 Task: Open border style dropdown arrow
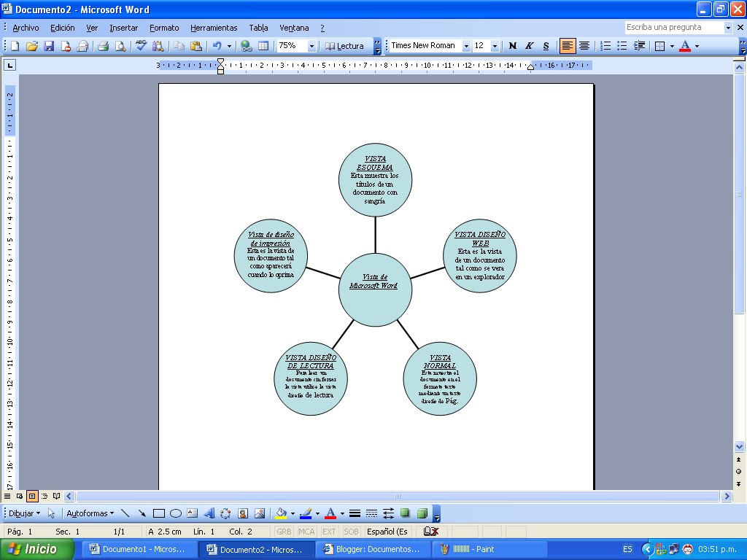(x=672, y=46)
